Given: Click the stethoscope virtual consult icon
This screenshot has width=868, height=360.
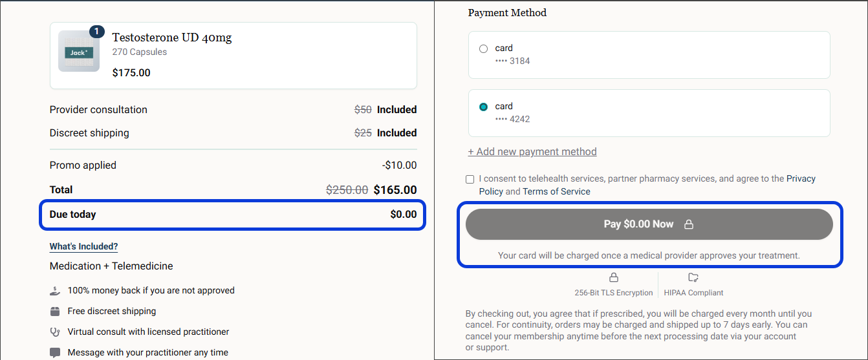Looking at the screenshot, I should point(55,332).
